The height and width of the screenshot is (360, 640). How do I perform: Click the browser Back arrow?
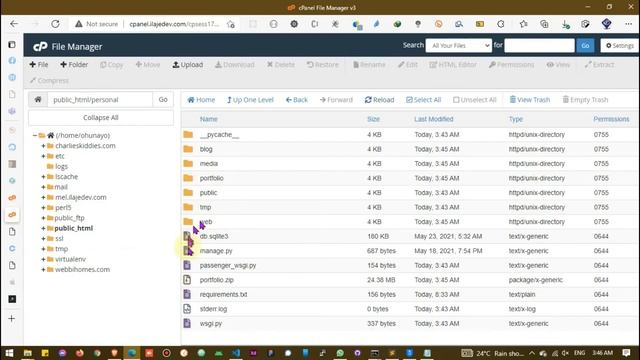pos(14,24)
